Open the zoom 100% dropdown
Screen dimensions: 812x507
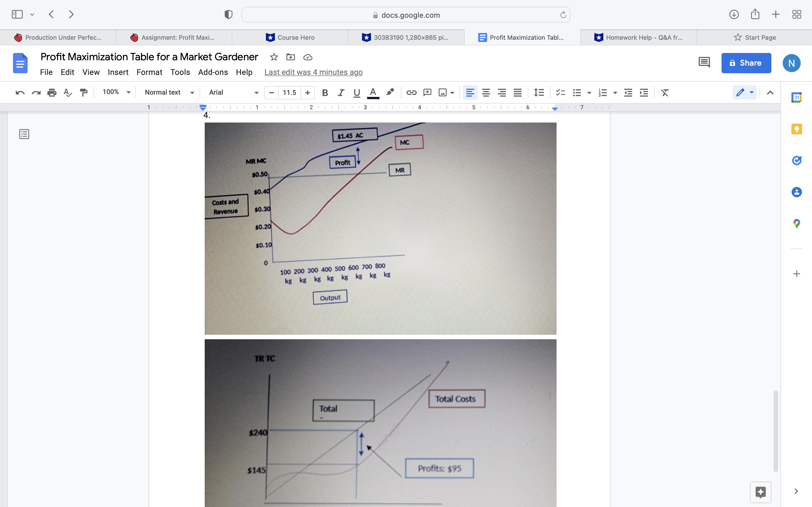coord(116,92)
